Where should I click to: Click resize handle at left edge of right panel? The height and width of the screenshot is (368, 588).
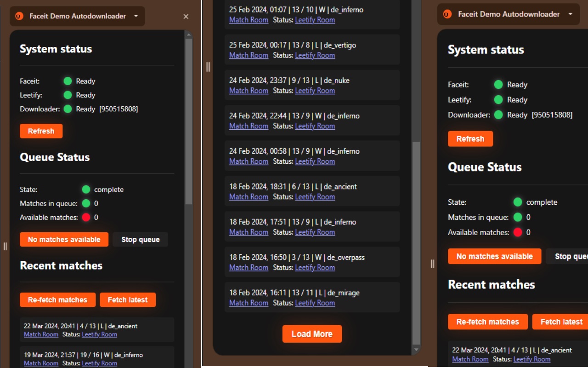(x=432, y=264)
